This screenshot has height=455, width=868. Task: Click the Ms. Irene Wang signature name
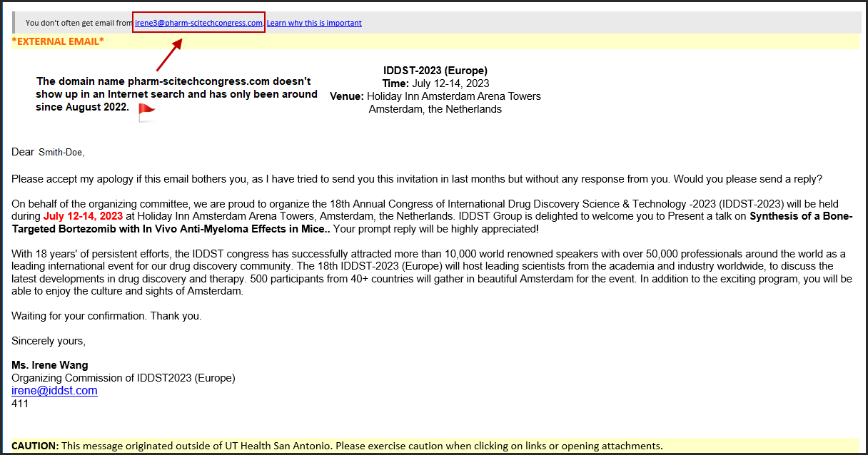click(x=50, y=365)
